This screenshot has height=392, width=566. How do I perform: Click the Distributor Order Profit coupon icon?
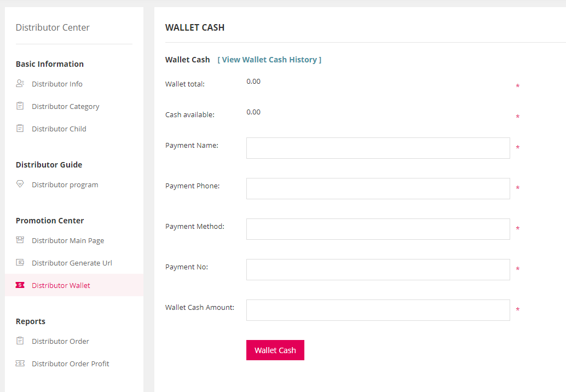(x=20, y=364)
